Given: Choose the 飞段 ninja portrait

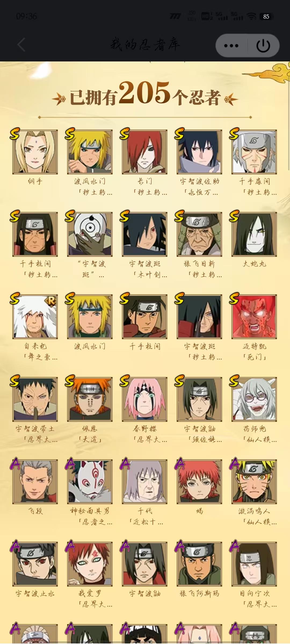Looking at the screenshot, I should [x=35, y=481].
